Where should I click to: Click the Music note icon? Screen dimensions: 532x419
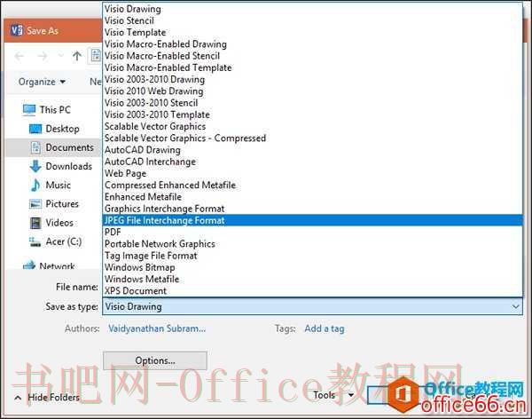pos(35,186)
